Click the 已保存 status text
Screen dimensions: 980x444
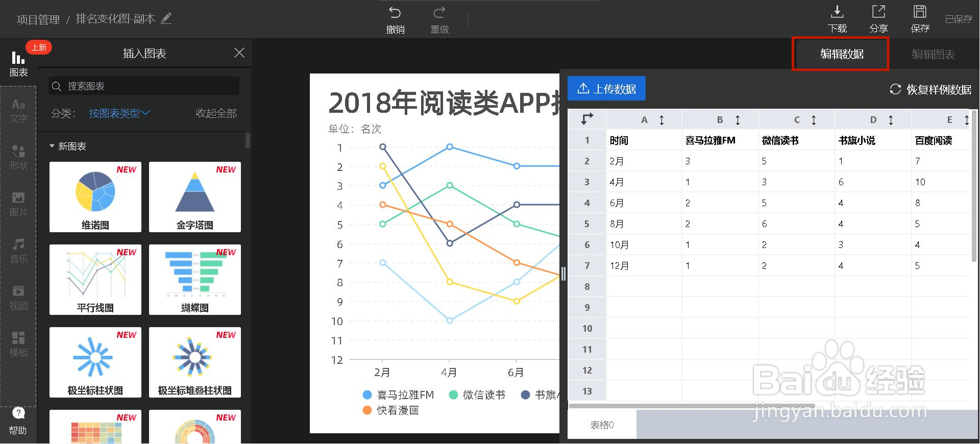(x=958, y=19)
